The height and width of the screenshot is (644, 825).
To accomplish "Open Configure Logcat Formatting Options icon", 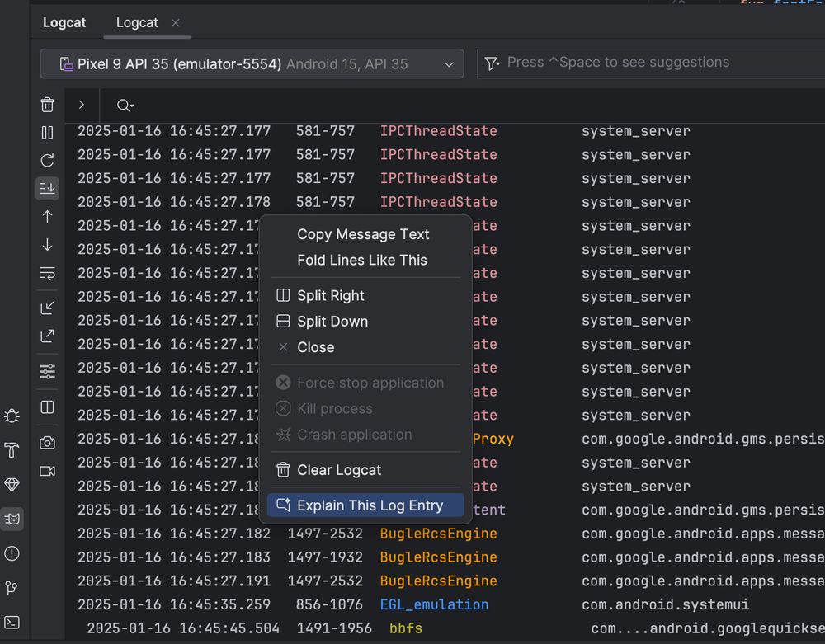I will pyautogui.click(x=47, y=371).
